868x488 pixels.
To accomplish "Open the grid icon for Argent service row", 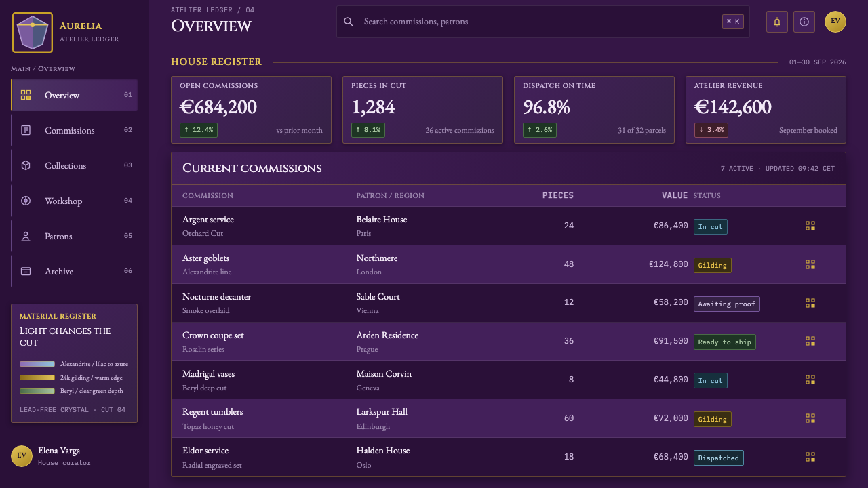I will 810,226.
